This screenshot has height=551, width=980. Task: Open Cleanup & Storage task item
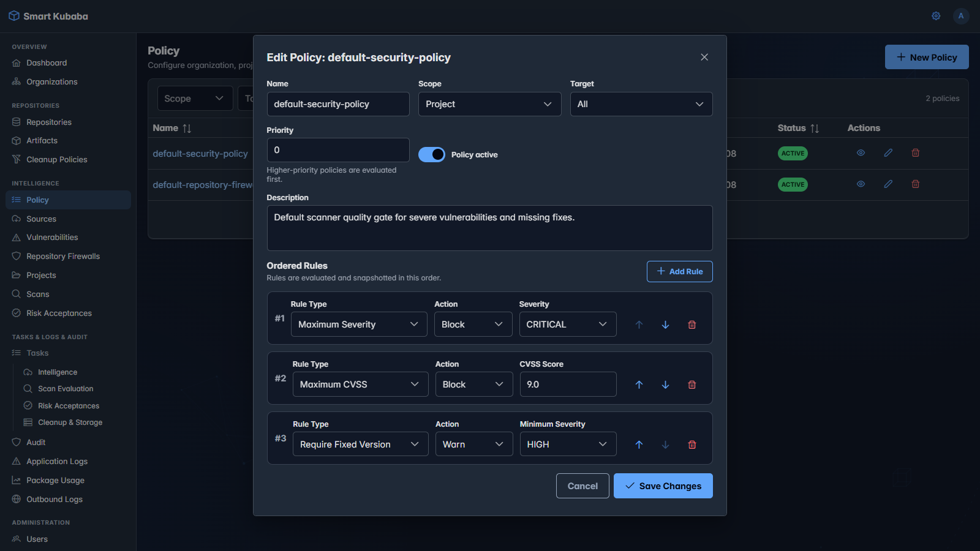pos(73,422)
